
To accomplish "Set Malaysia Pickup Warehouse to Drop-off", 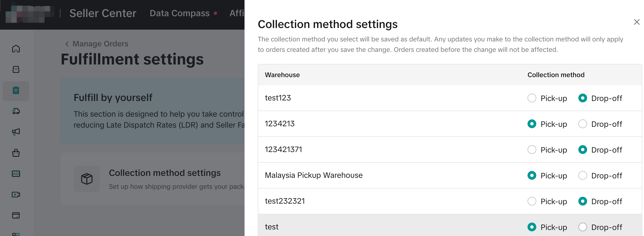I will (582, 175).
